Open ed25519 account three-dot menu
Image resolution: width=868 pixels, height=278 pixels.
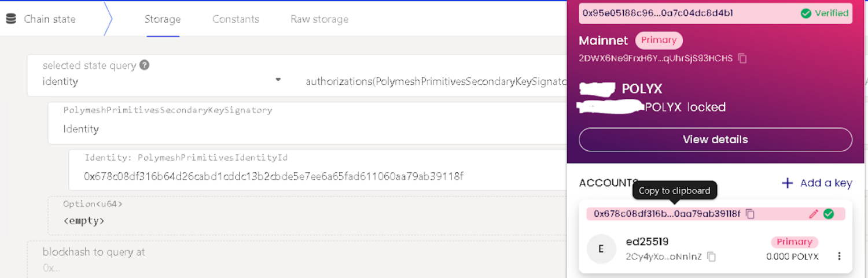[x=839, y=256]
